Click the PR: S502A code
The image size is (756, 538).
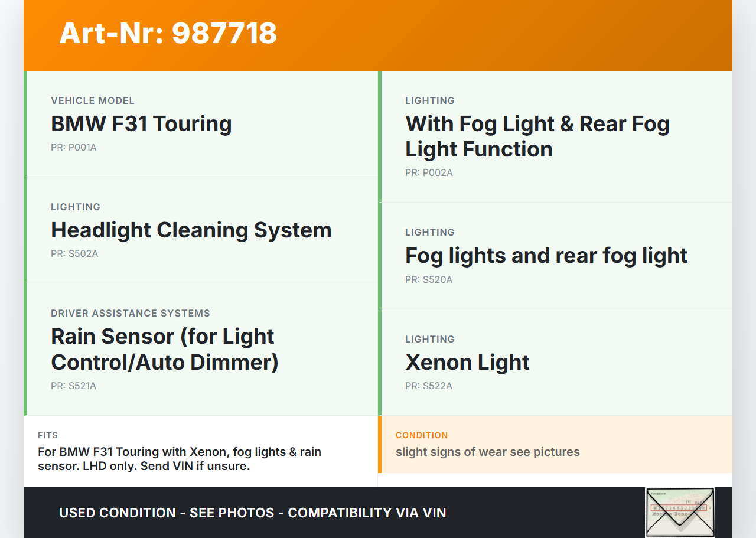[x=74, y=254]
